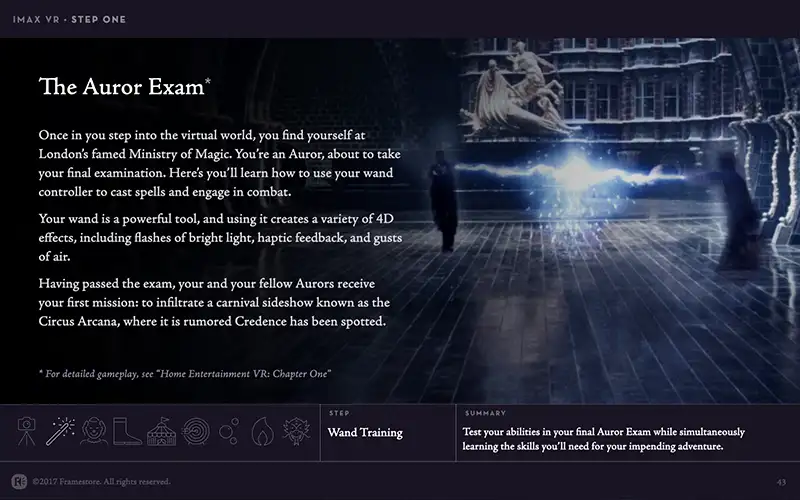The height and width of the screenshot is (500, 800).
Task: Click the page number 43
Action: click(781, 482)
